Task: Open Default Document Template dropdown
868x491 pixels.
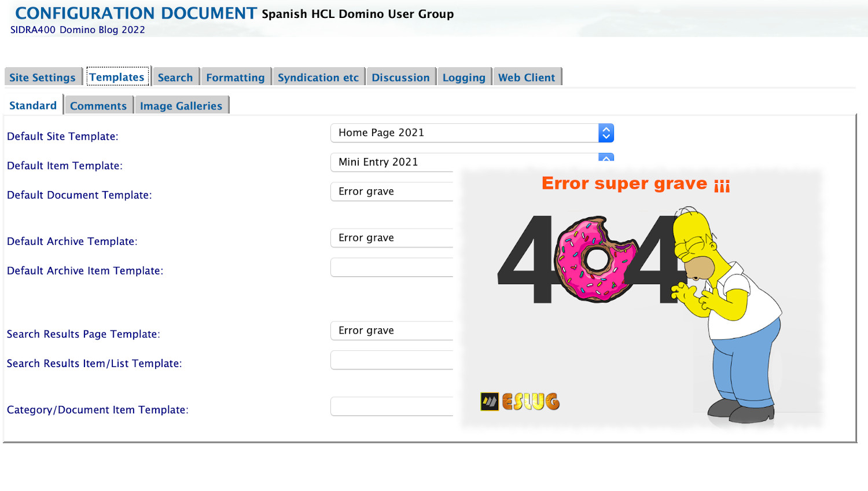Action: tap(392, 192)
